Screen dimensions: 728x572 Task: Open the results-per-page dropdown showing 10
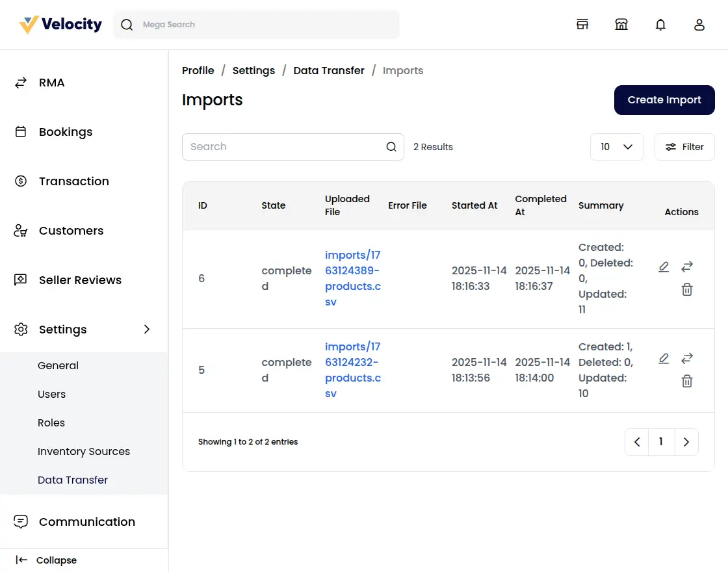coord(616,147)
